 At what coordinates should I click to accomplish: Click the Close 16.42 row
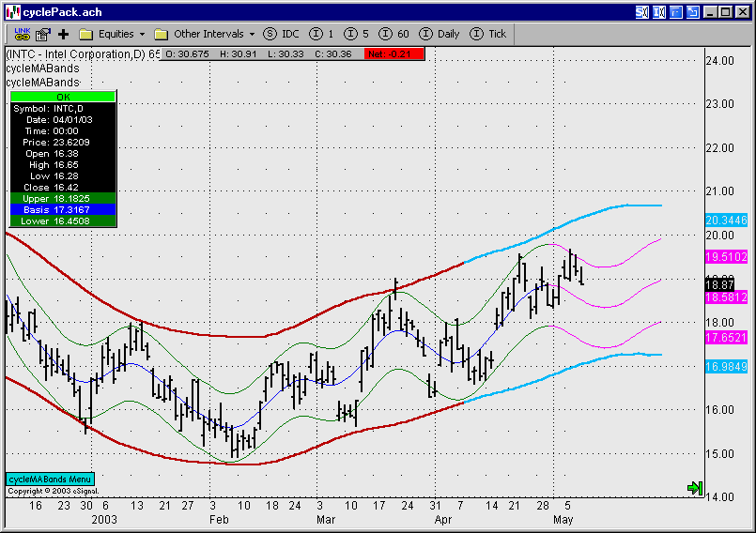pyautogui.click(x=63, y=188)
